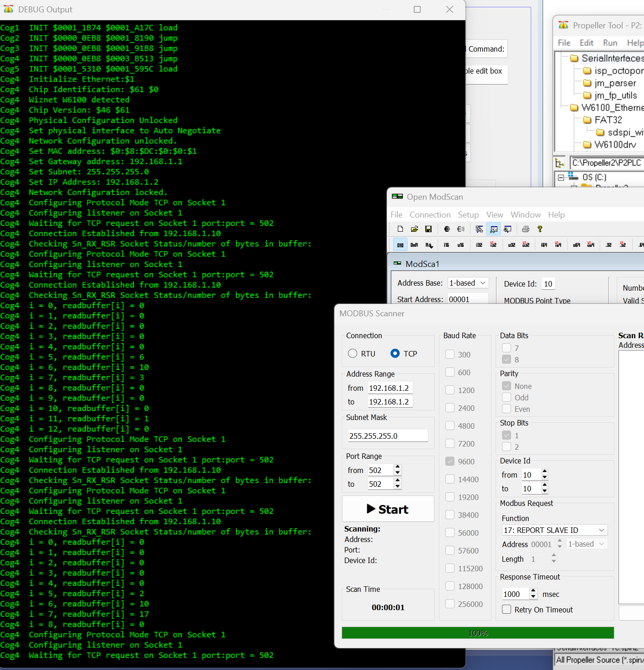Image resolution: width=644 pixels, height=670 pixels.
Task: Increase the Port Range from value stepper
Action: tap(398, 467)
